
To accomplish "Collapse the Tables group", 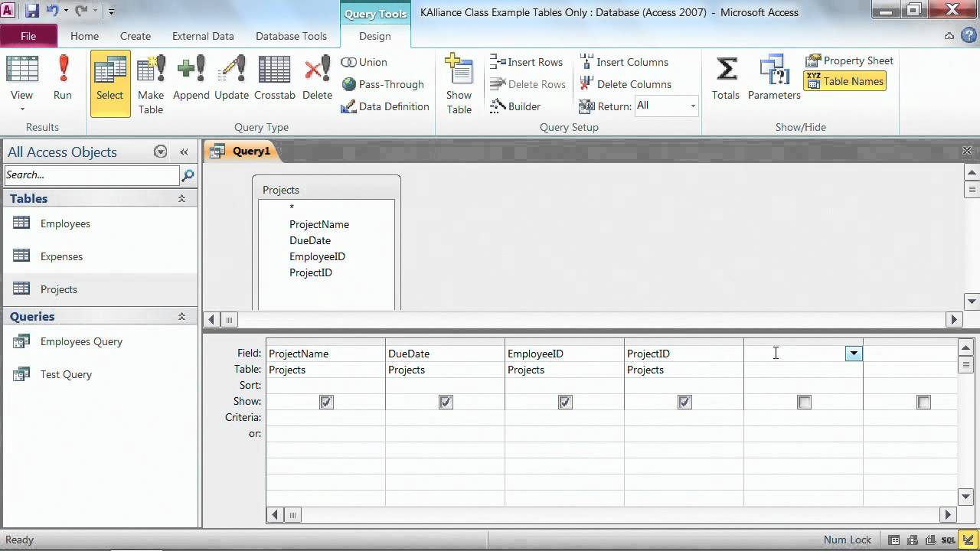I will pyautogui.click(x=181, y=198).
